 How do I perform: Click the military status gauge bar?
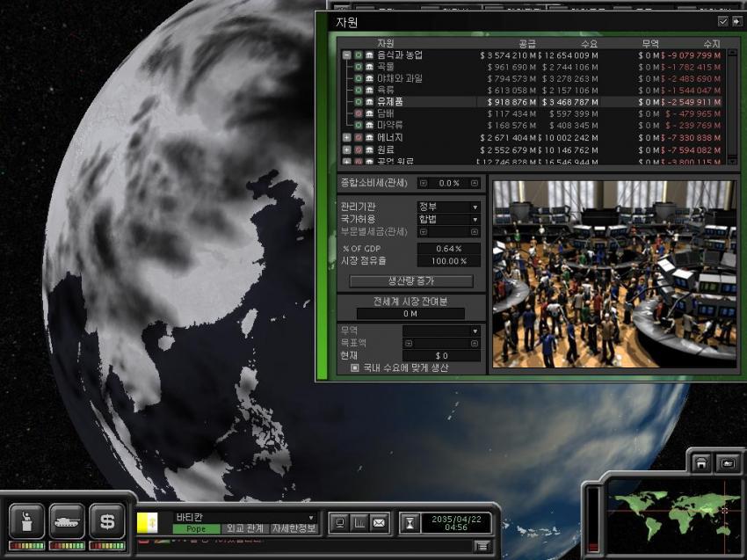(x=67, y=546)
